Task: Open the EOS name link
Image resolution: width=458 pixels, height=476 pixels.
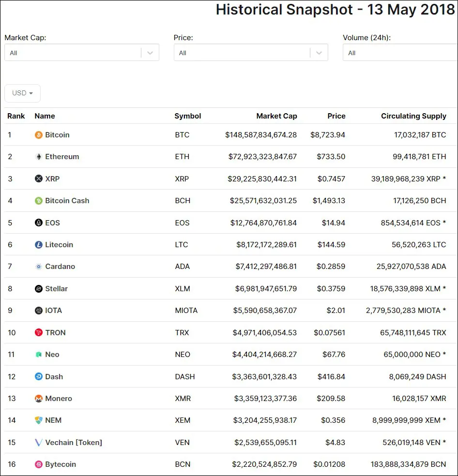Action: coord(53,223)
